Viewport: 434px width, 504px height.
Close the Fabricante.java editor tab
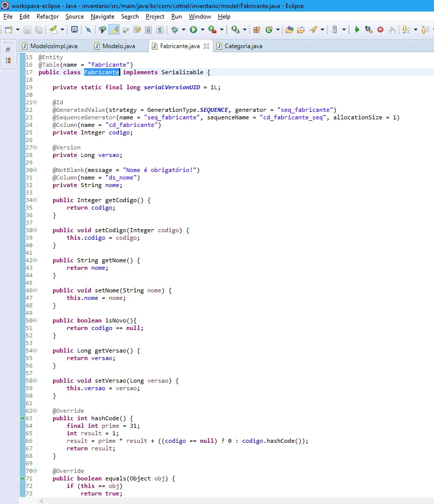tap(205, 46)
